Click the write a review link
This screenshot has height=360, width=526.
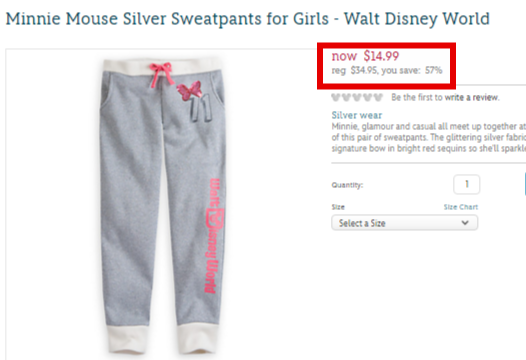click(472, 98)
